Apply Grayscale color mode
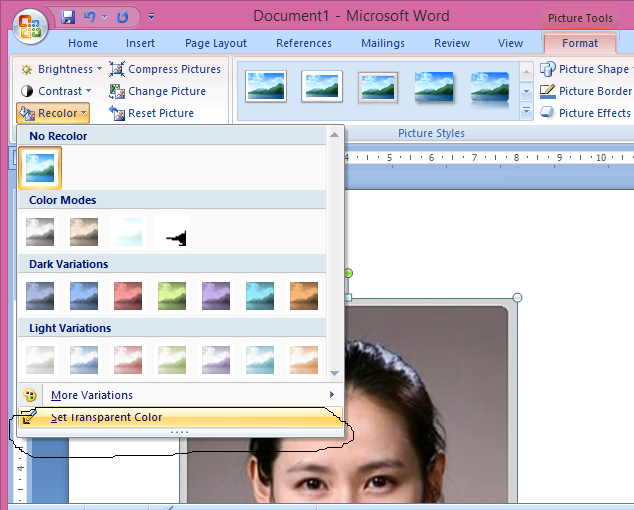This screenshot has height=510, width=634. pyautogui.click(x=40, y=232)
